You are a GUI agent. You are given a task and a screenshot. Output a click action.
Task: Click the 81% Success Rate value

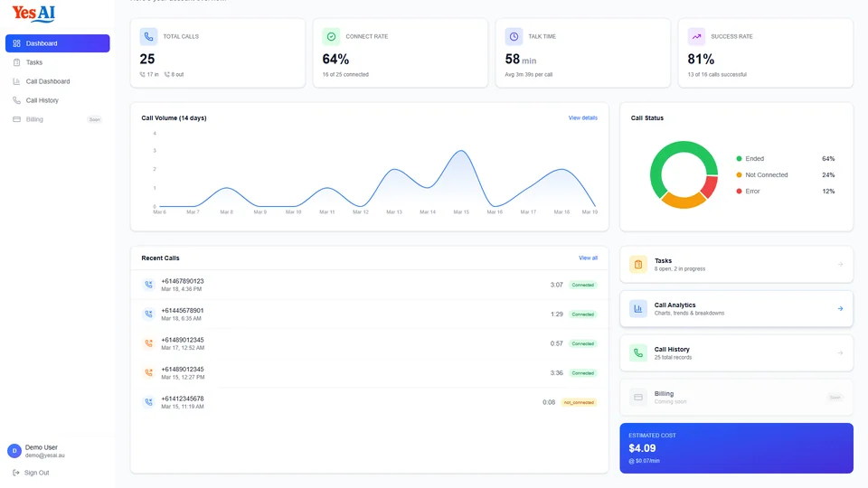[701, 60]
